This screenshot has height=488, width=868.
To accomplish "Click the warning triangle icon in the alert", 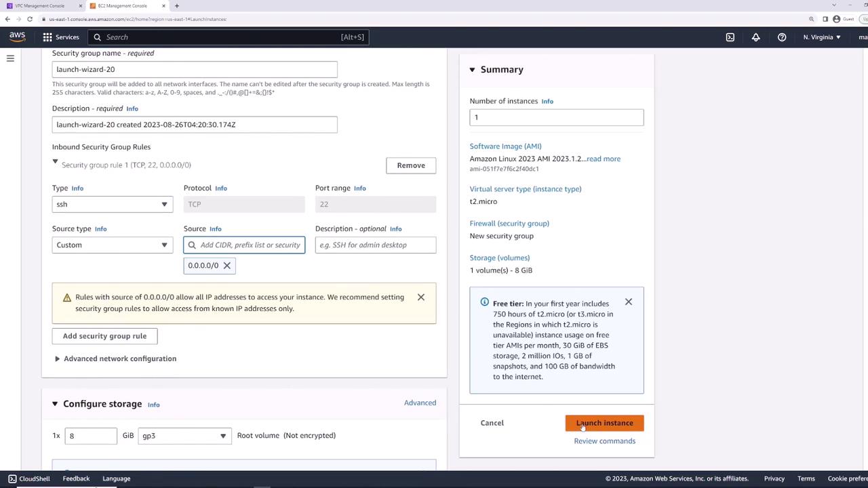I will pos(67,298).
